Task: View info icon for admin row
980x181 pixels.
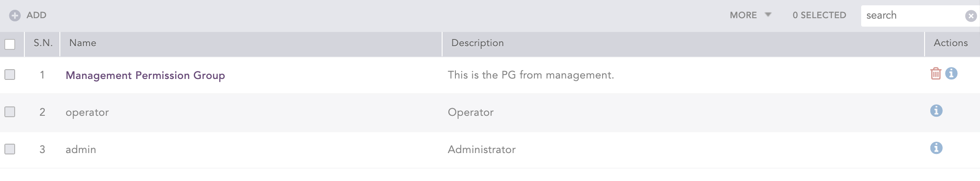Action: pos(936,148)
